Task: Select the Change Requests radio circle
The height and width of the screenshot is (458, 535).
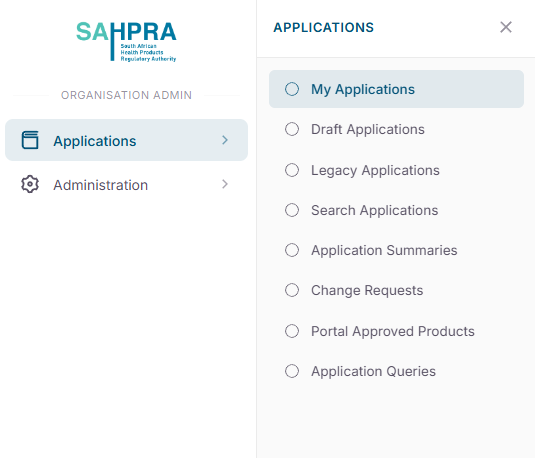Action: point(292,290)
